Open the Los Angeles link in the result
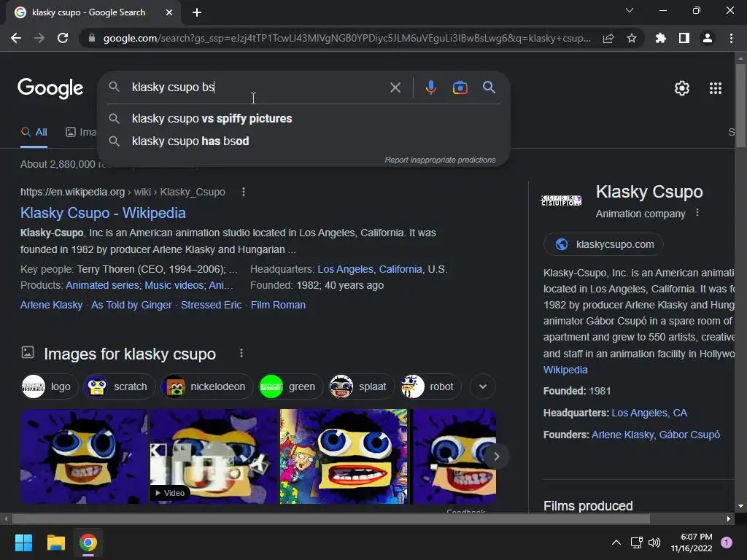The height and width of the screenshot is (560, 747). pyautogui.click(x=345, y=270)
